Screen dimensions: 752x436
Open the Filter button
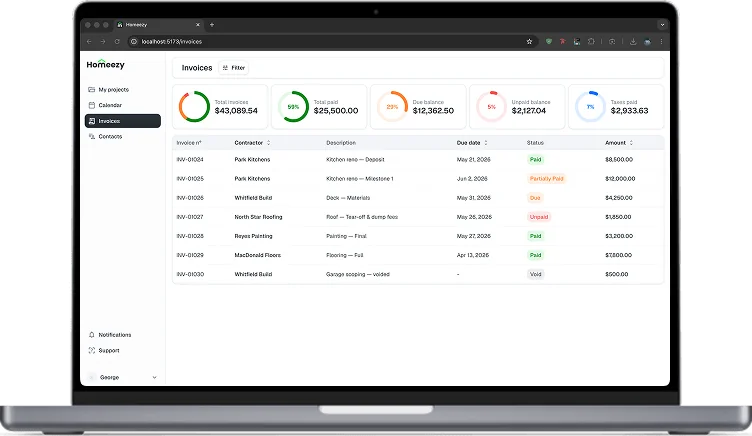pos(234,68)
